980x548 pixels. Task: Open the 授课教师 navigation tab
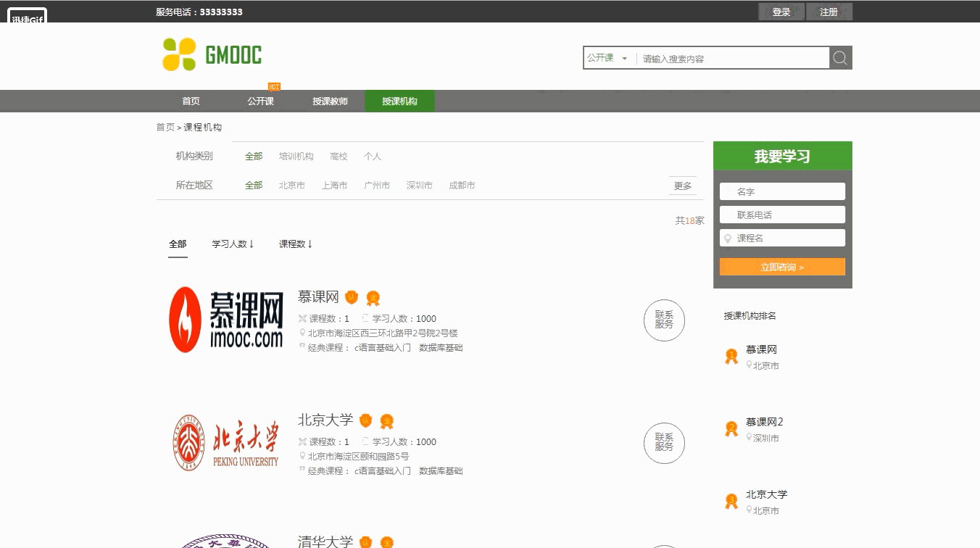pos(330,101)
